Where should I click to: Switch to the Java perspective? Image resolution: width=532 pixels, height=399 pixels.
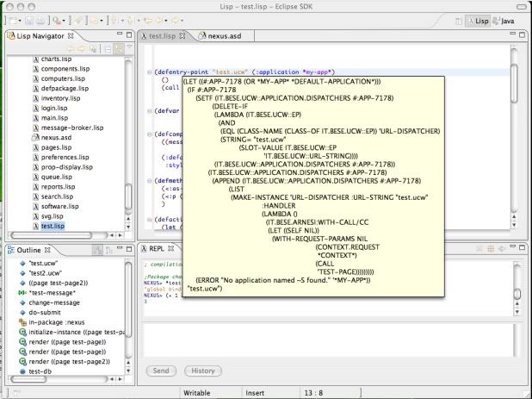(504, 21)
